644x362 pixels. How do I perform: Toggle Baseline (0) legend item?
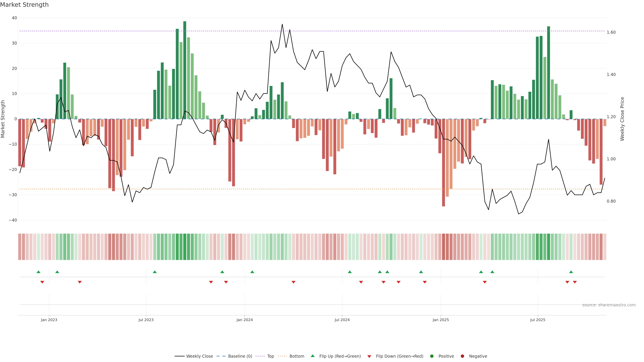tap(240, 356)
